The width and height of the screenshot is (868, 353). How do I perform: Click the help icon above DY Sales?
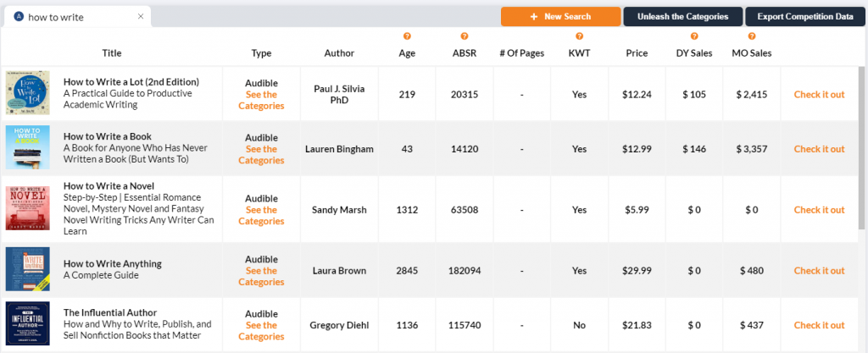(x=694, y=36)
